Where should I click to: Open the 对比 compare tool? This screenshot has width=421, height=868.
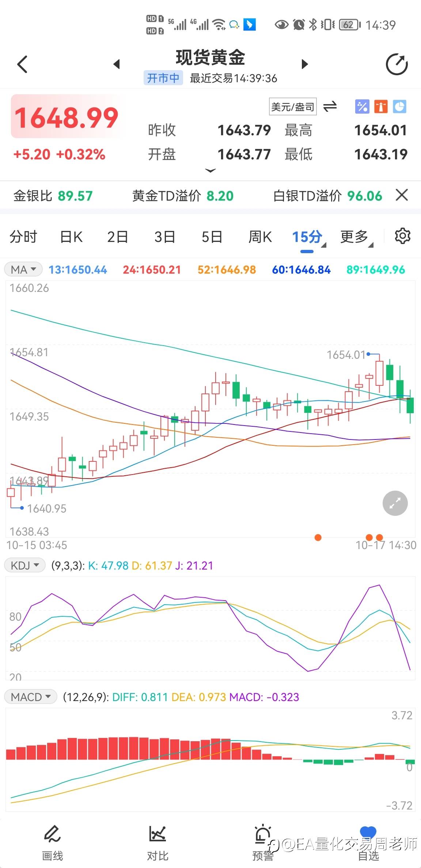point(158,842)
